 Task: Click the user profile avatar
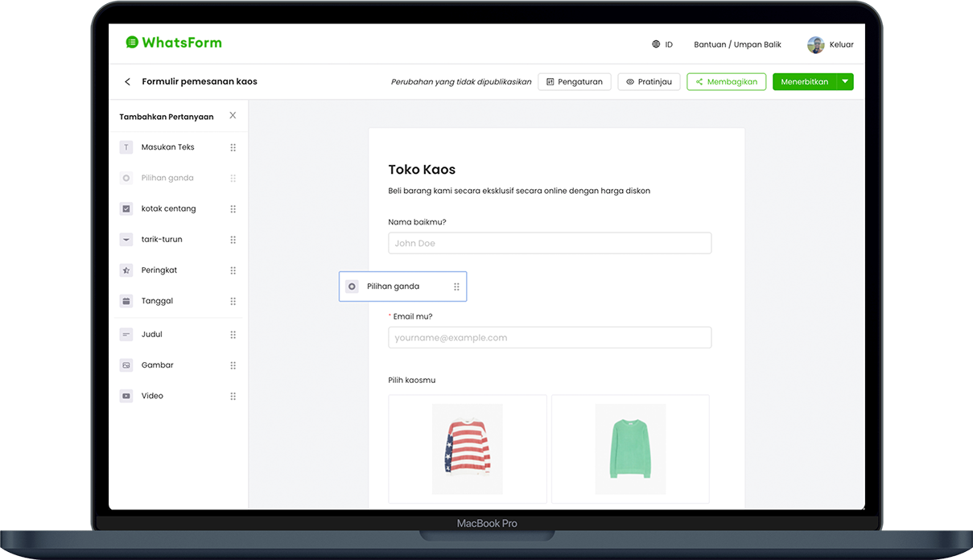[815, 45]
